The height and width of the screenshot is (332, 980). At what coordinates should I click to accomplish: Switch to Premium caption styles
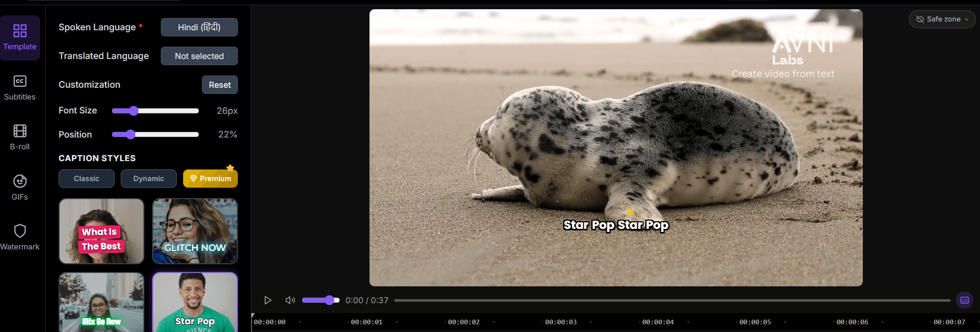210,179
